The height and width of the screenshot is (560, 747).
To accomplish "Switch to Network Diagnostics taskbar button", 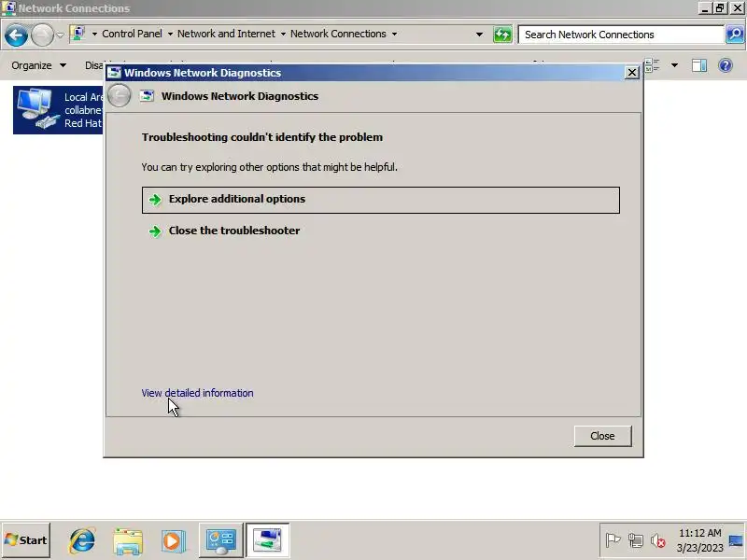I will pos(267,540).
